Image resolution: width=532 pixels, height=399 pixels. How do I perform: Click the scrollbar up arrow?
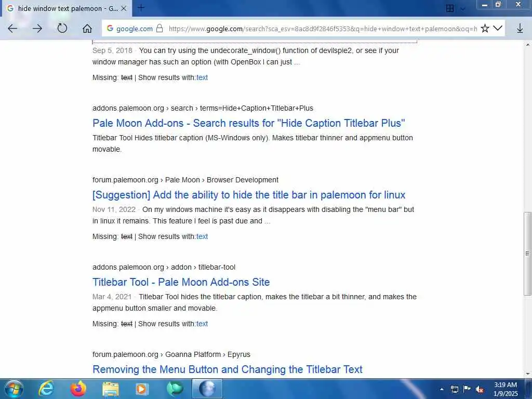(528, 45)
